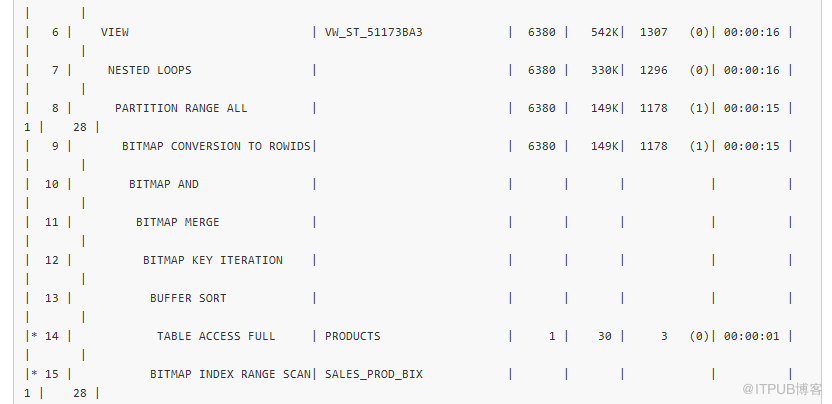This screenshot has width=832, height=404.
Task: Click the NESTED LOOPS operation
Action: [150, 70]
